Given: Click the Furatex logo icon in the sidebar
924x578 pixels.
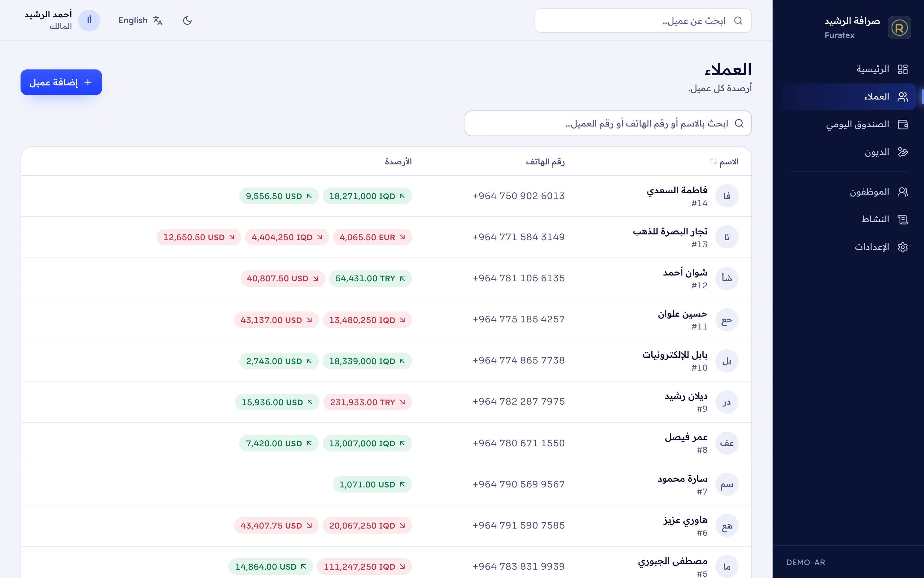Looking at the screenshot, I should pos(899,28).
